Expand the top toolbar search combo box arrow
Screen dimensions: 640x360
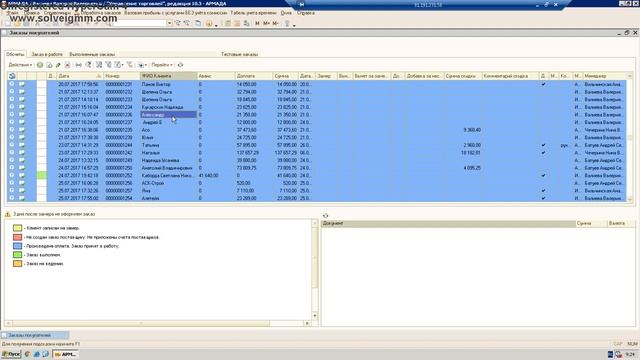(x=169, y=24)
